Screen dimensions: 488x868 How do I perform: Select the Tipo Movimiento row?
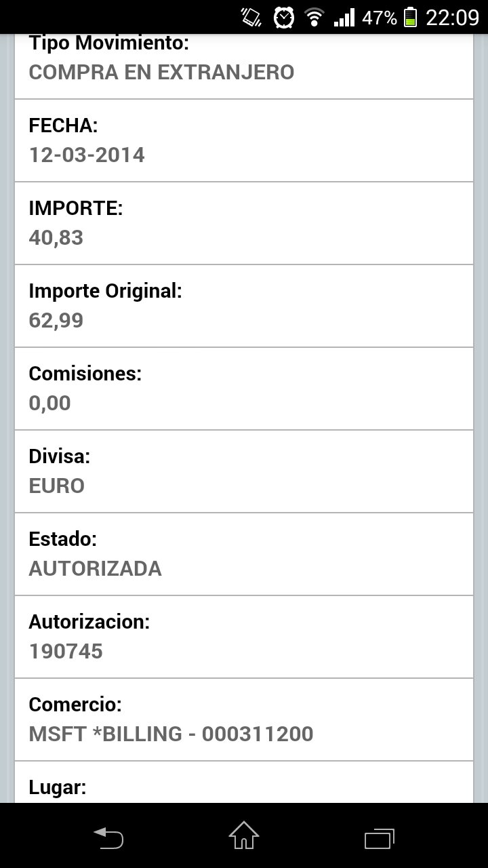tap(244, 66)
